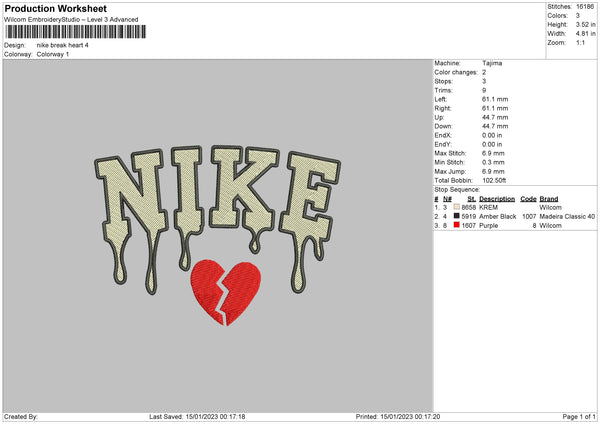Click design name 'nike break heart 4'

click(x=62, y=45)
